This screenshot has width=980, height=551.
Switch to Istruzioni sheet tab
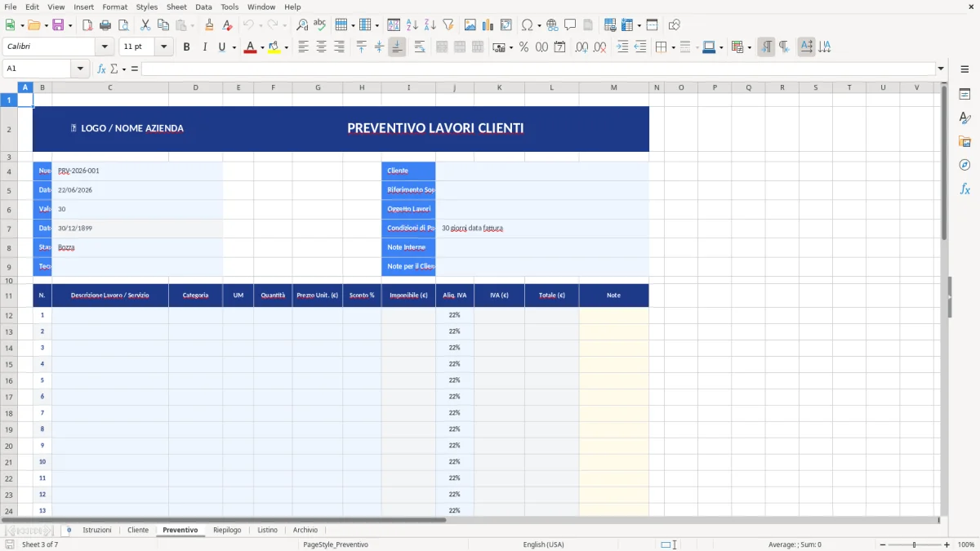pos(96,530)
